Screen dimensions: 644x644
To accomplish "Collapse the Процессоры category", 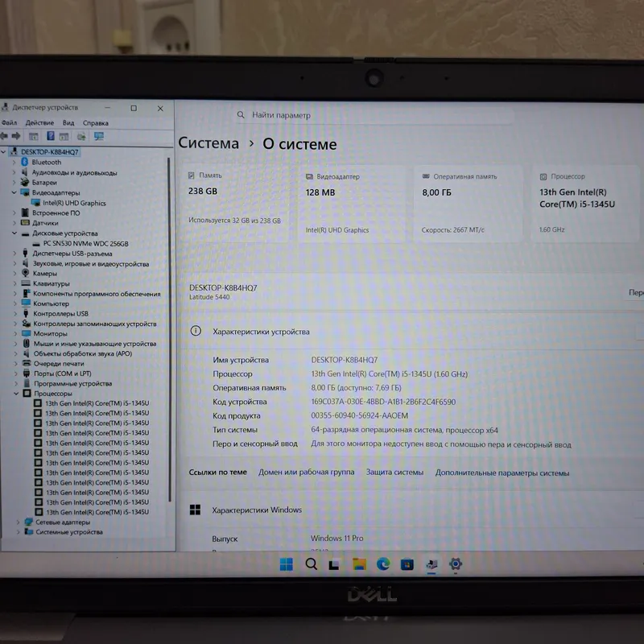I will [x=16, y=393].
